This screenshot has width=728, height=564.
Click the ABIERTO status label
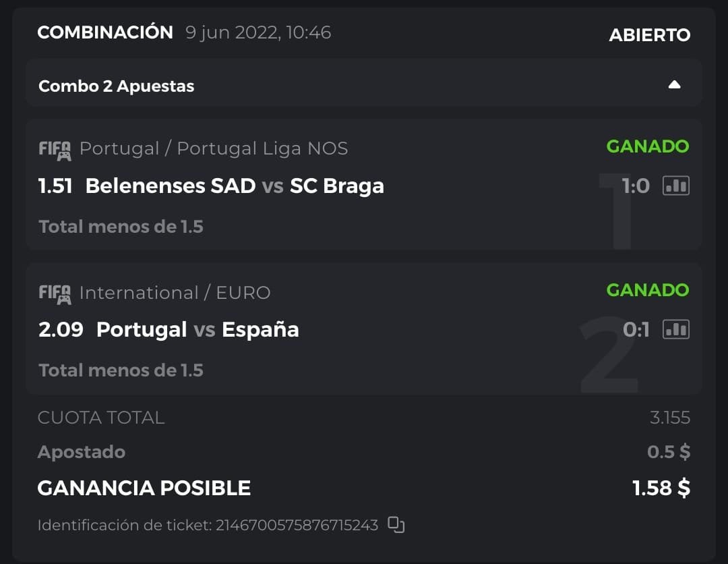coord(649,35)
